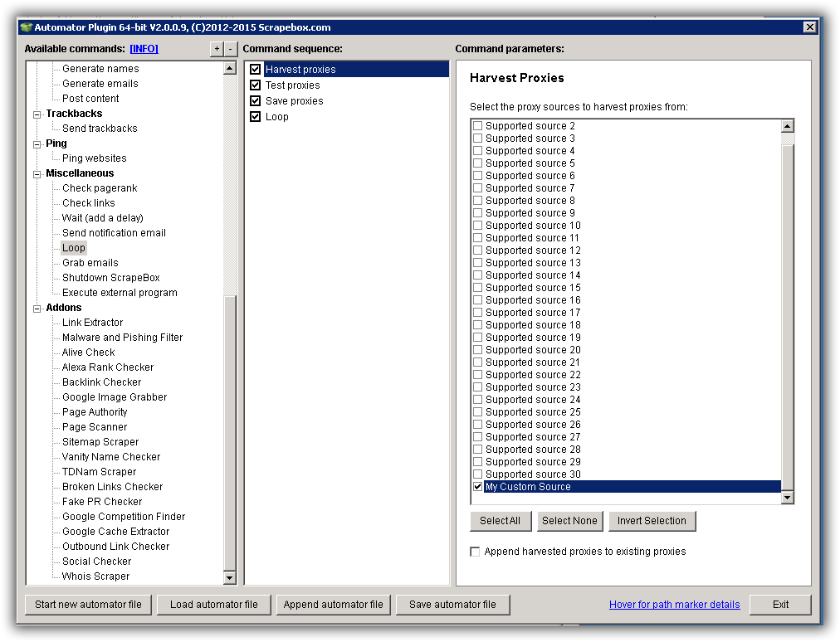Click the Automator Plugin title bar icon

[x=26, y=27]
